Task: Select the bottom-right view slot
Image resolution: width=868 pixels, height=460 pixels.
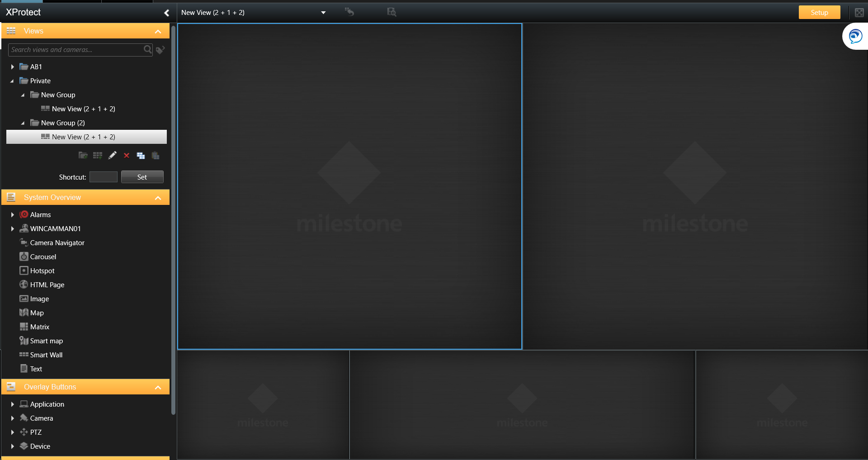Action: pyautogui.click(x=782, y=405)
